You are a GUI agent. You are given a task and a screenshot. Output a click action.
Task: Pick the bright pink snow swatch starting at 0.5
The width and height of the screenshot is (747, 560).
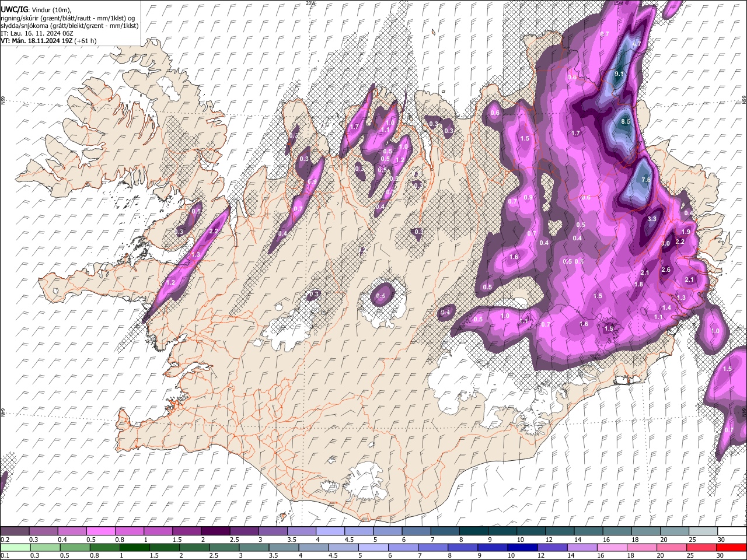(x=100, y=531)
